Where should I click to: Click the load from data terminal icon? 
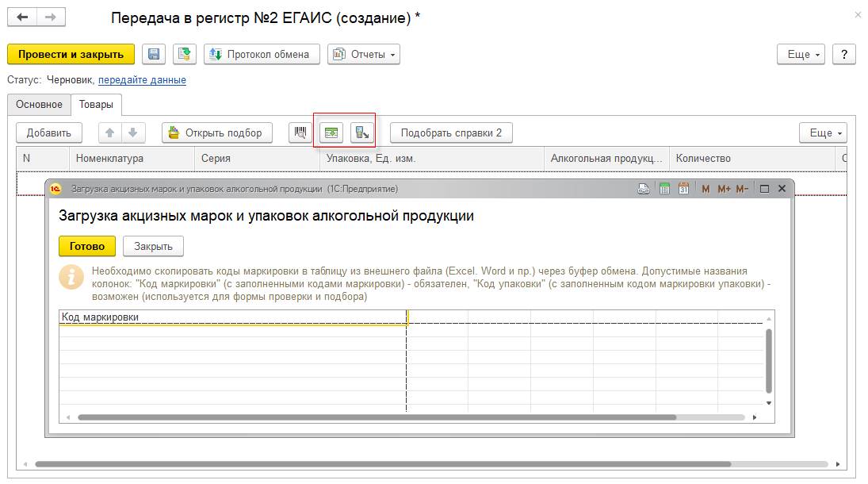point(362,133)
